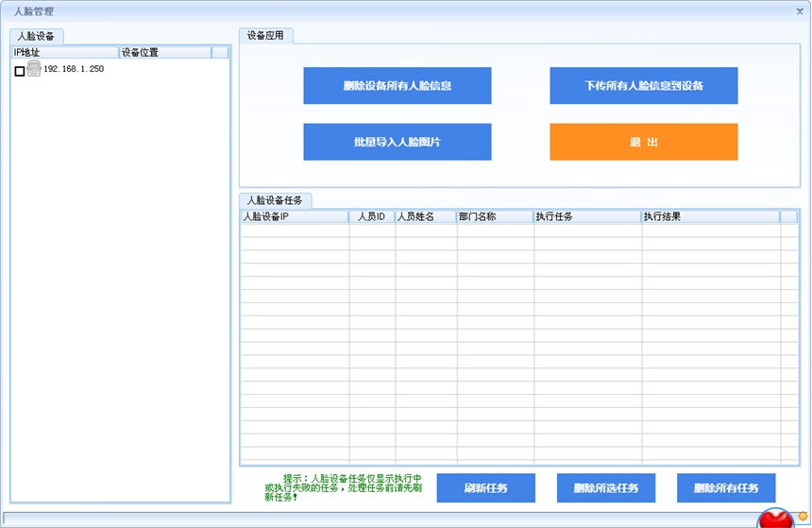Refresh tasks with the 刷新任务 button
Viewport: 812px width, 528px height.
coord(485,488)
